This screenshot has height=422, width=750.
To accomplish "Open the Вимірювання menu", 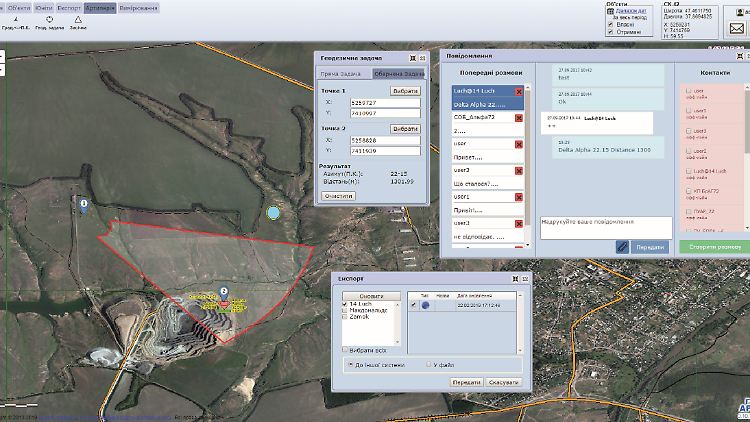I will (137, 7).
